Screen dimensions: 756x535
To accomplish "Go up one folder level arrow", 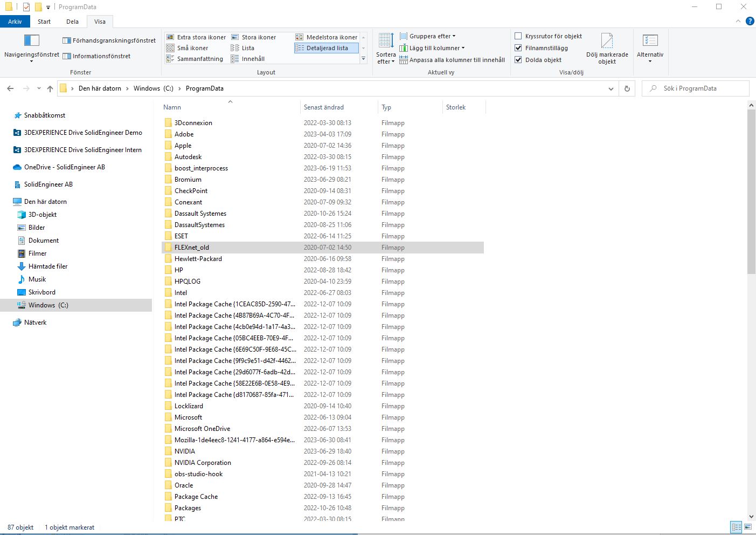I will pyautogui.click(x=50, y=88).
